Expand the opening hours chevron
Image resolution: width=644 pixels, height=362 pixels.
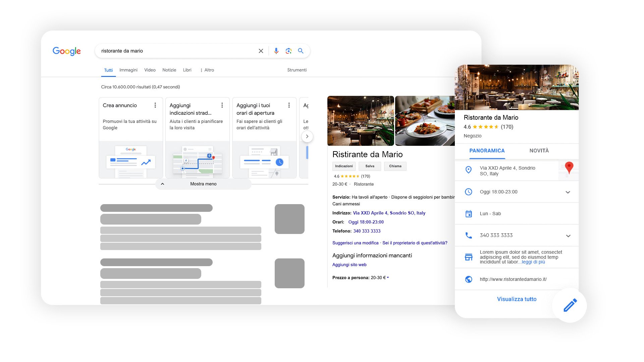point(568,192)
